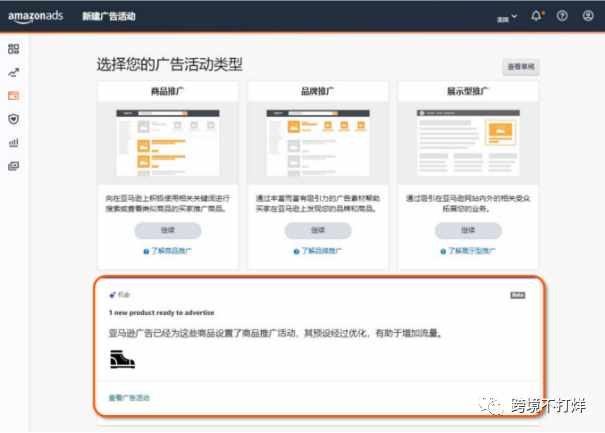Click the 品牌推广 preview illustration

318,143
